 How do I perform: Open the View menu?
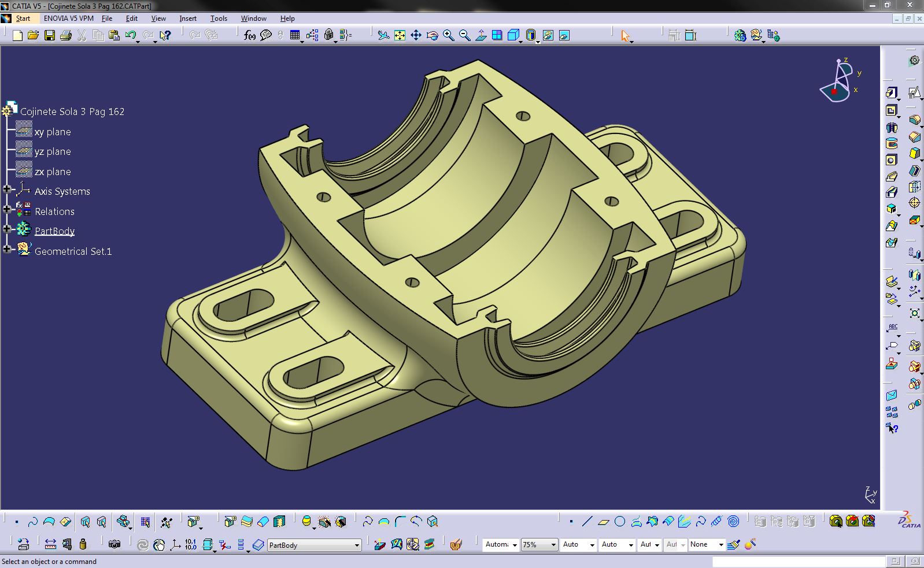[158, 18]
